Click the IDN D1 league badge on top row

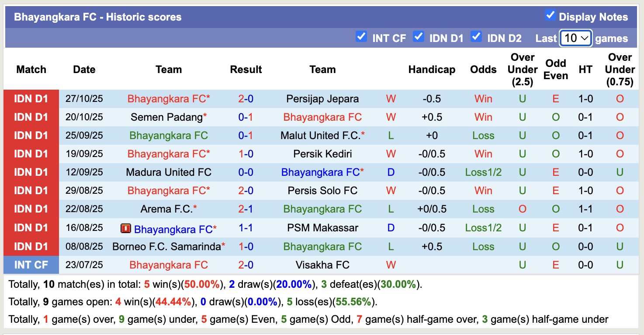[31, 98]
